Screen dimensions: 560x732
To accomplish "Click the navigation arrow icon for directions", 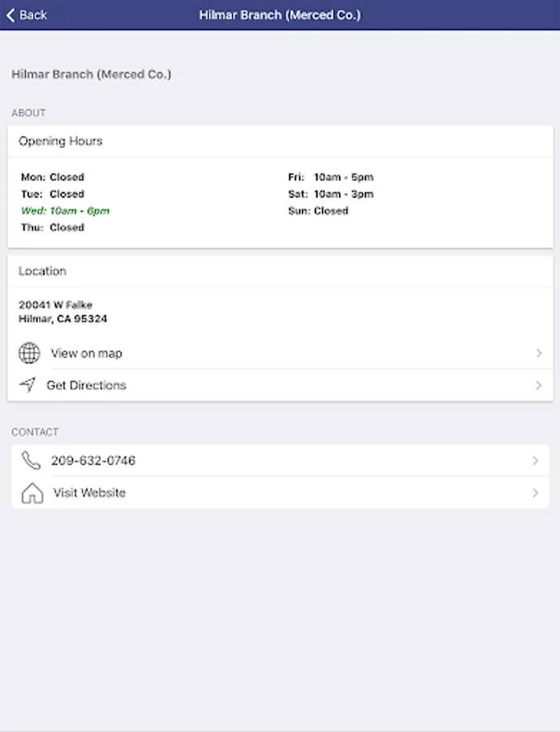I will [x=28, y=385].
